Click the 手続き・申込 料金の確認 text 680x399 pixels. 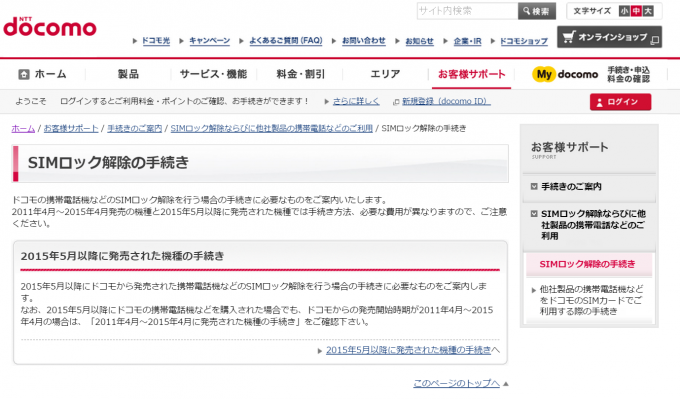[628, 75]
